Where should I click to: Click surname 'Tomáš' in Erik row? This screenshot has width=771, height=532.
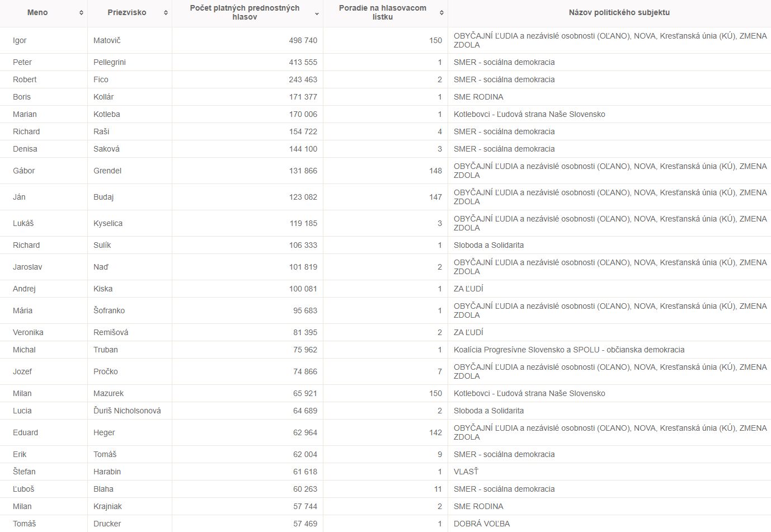pyautogui.click(x=105, y=454)
